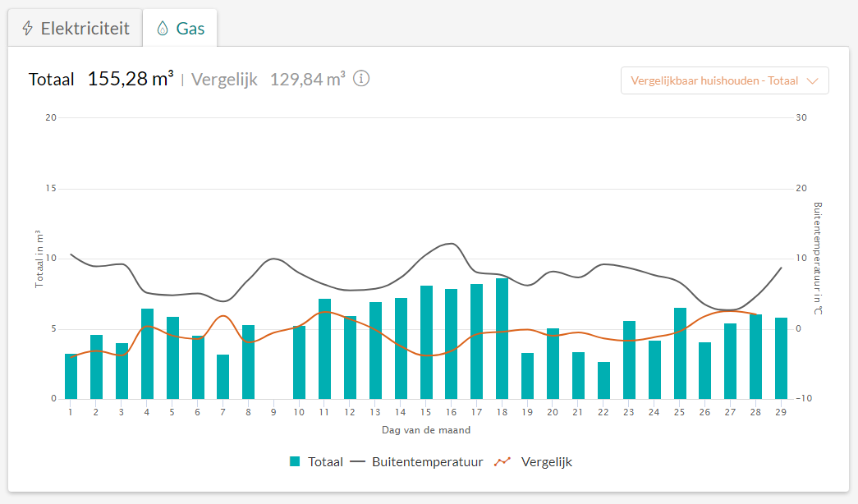Image resolution: width=858 pixels, height=504 pixels.
Task: Hide the Buitentemperatuur series via legend label
Action: point(427,461)
